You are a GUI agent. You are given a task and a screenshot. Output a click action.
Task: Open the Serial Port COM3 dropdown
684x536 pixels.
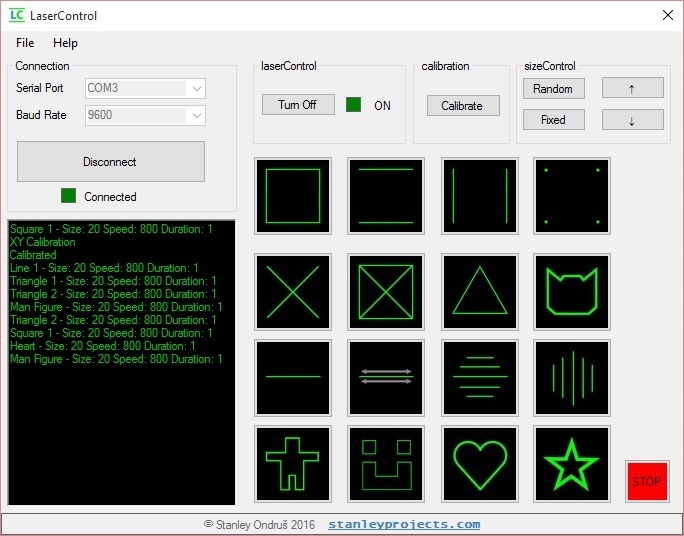click(145, 89)
